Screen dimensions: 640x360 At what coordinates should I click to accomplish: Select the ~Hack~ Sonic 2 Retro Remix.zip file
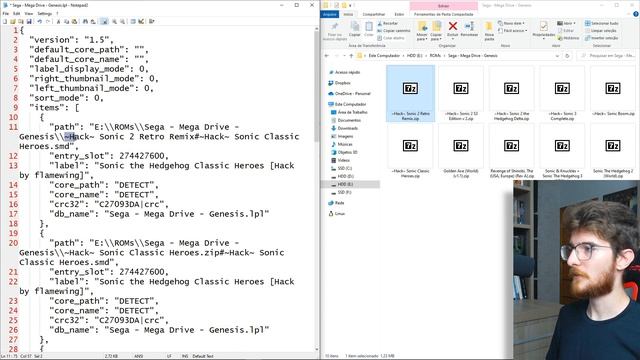click(411, 93)
